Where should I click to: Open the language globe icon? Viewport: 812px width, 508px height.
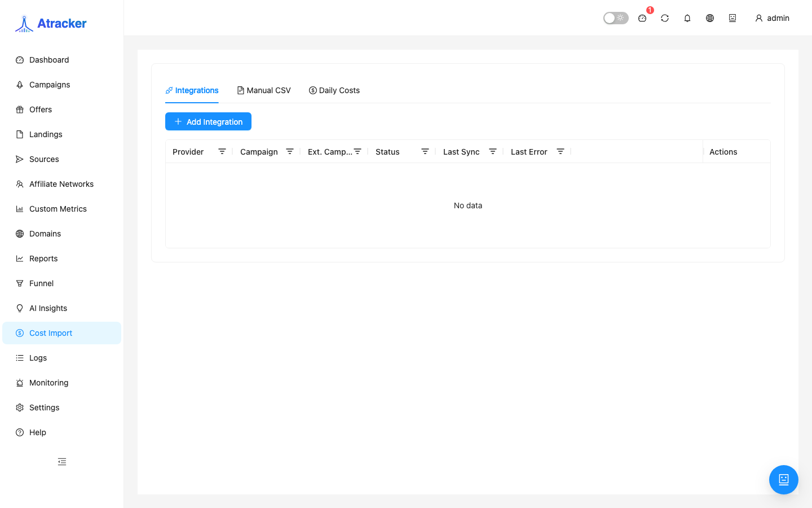point(710,18)
